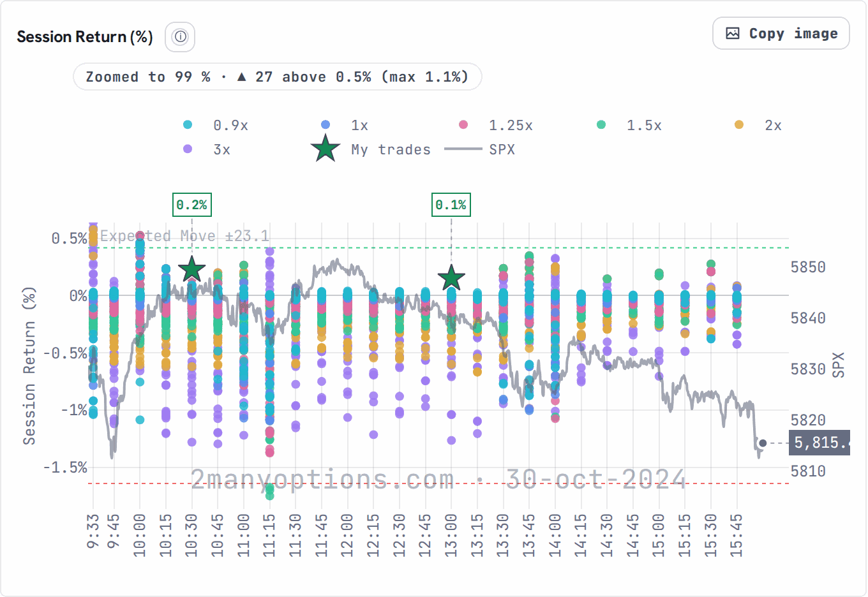Click the 11:15 time axis label
This screenshot has width=868, height=597.
coord(269,535)
